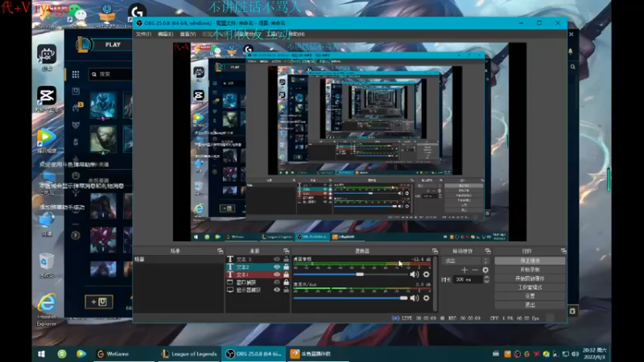This screenshot has height=362, width=644.
Task: Click the League client search field
Action: (x=110, y=74)
